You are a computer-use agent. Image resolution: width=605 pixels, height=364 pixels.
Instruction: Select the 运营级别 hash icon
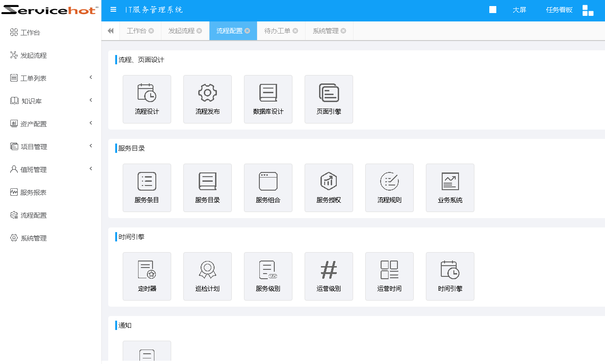(328, 270)
